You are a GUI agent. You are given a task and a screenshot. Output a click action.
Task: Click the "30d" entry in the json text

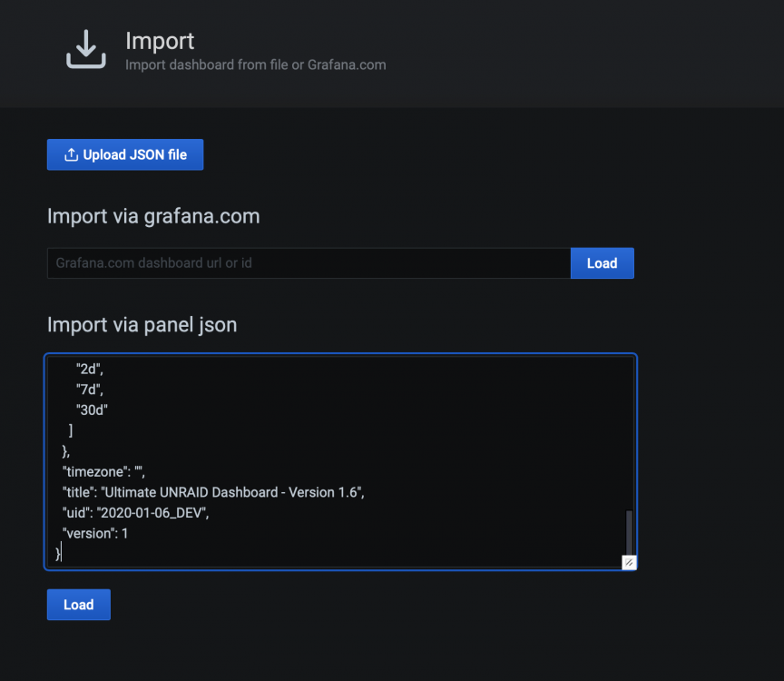[x=92, y=410]
